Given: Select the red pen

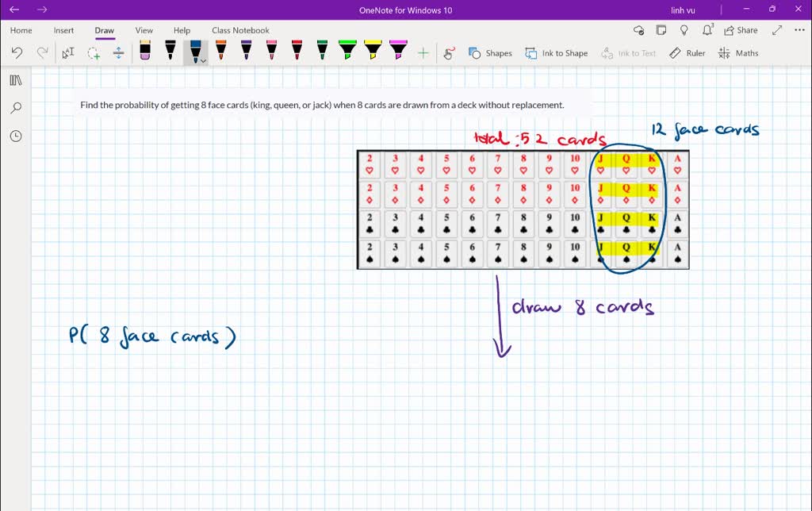Looking at the screenshot, I should [x=297, y=51].
